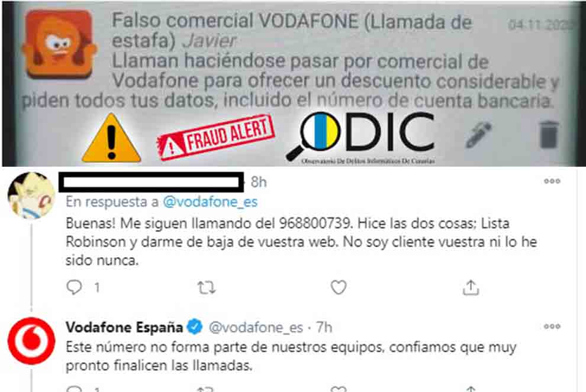Screen dimensions: 586x392
Task: Click the blue verified badge
Action: [195, 327]
